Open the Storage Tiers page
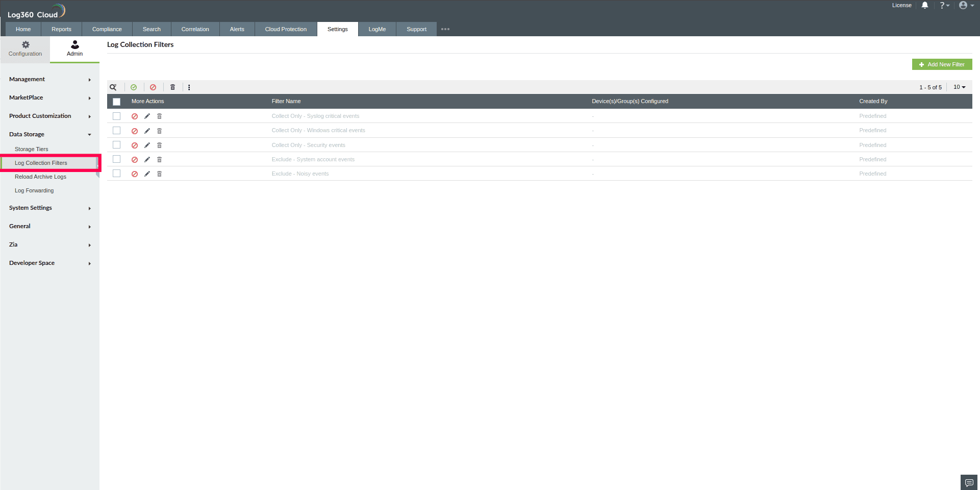This screenshot has height=490, width=980. coord(32,149)
